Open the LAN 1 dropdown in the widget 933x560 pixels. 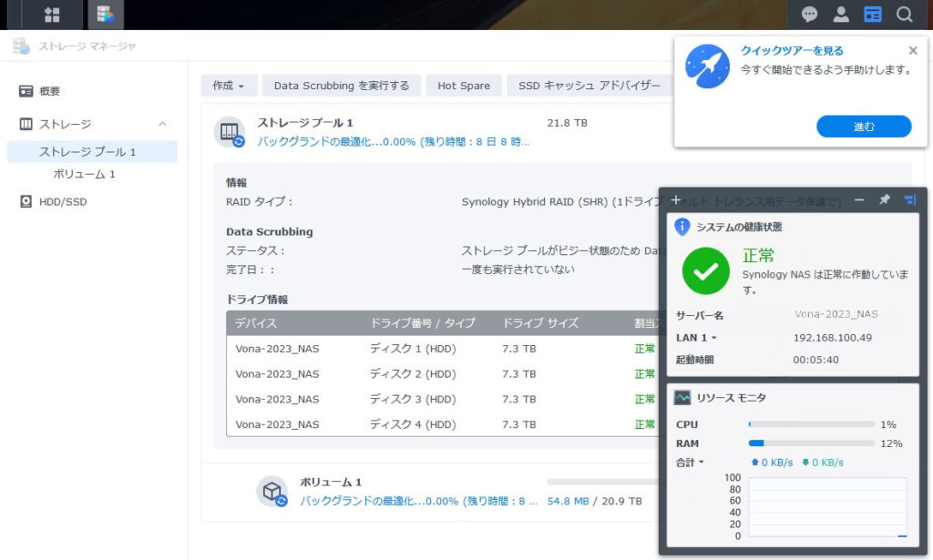click(696, 338)
